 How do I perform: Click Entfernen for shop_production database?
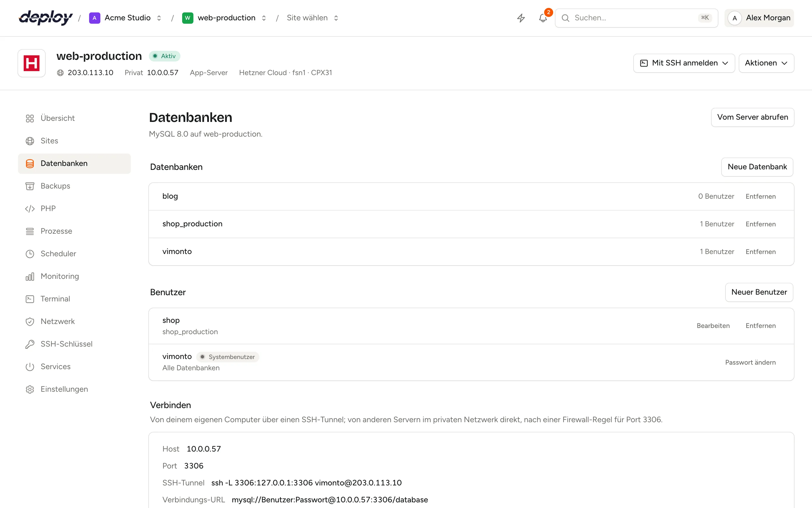(x=760, y=224)
